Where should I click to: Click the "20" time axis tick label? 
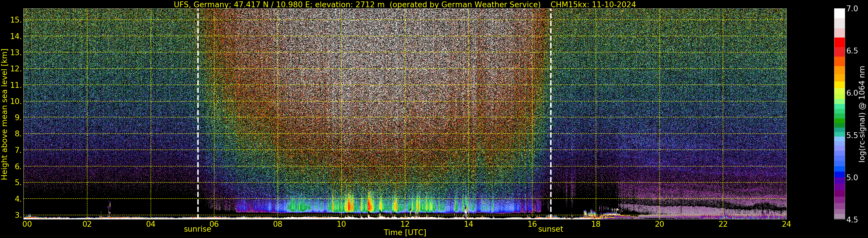(659, 224)
